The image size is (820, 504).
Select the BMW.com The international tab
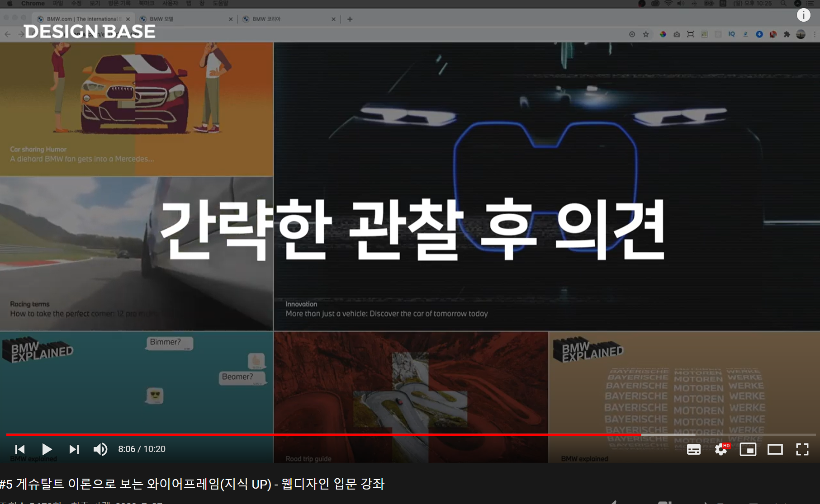point(82,19)
